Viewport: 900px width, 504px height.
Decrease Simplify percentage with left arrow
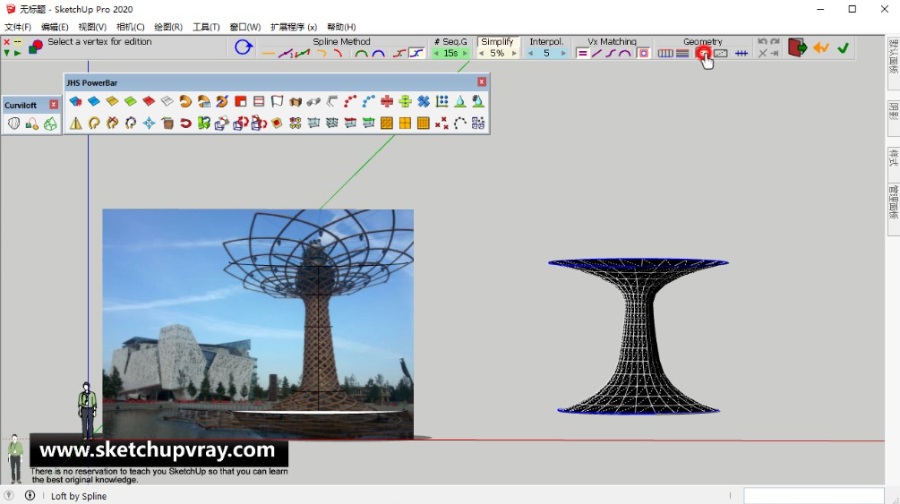pos(482,53)
